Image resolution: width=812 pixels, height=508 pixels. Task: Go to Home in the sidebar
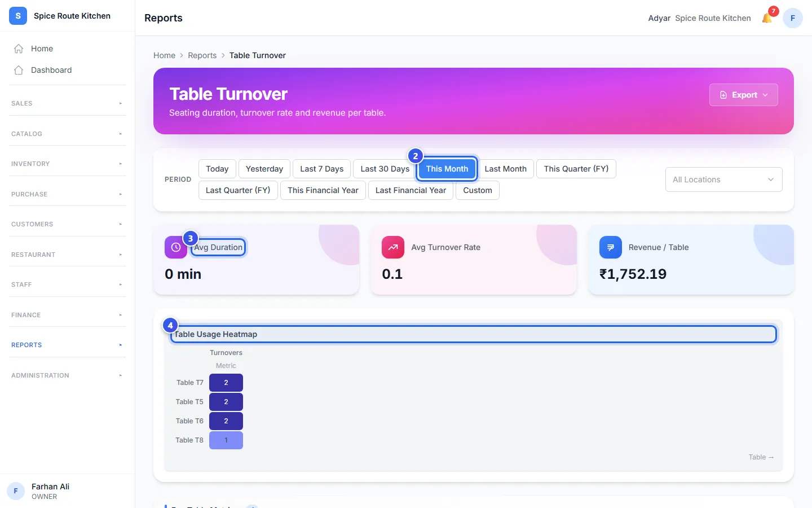click(67, 49)
